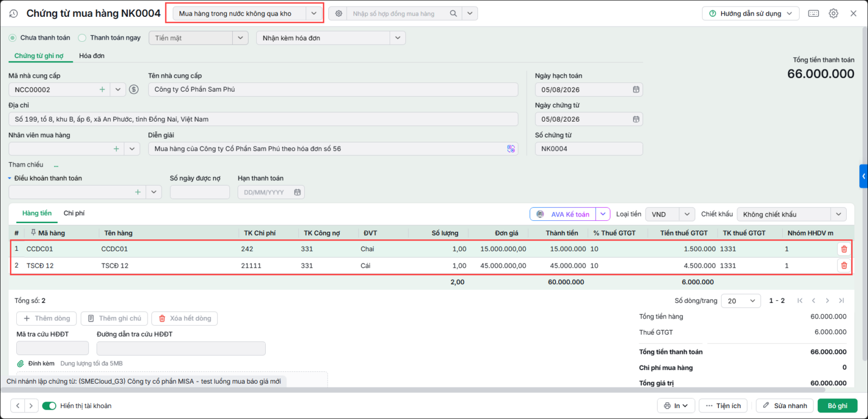Click the Xóa hết dòng button

[x=184, y=319]
